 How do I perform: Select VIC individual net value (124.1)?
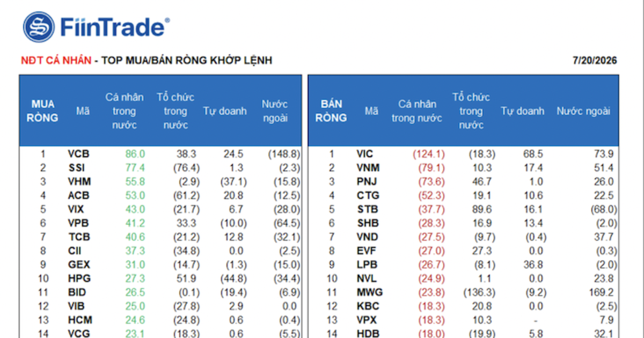tap(429, 154)
